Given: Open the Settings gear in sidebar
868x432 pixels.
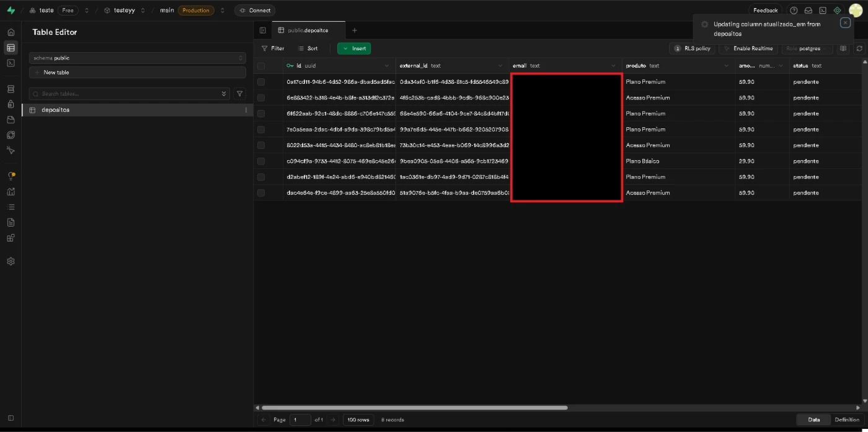Looking at the screenshot, I should coord(11,261).
